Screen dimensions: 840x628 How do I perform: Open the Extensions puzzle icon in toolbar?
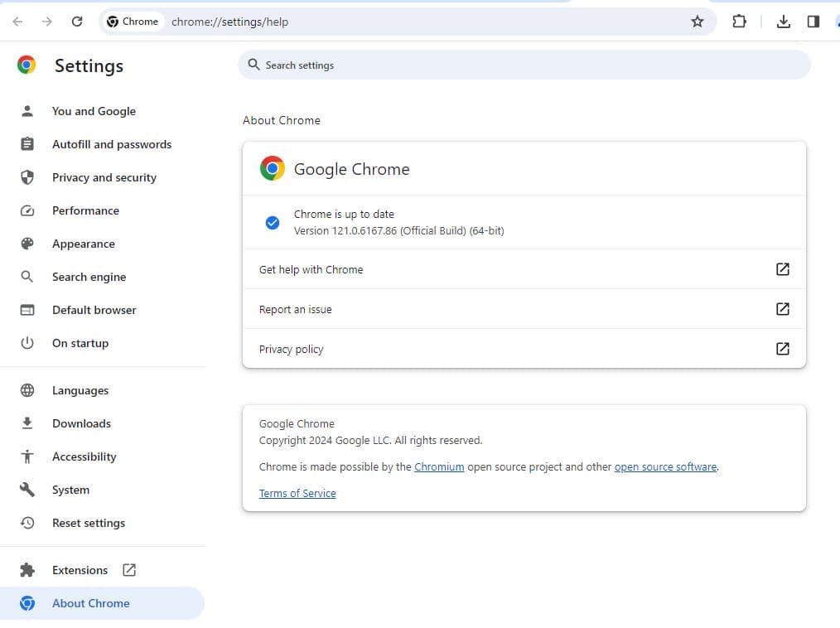(739, 22)
